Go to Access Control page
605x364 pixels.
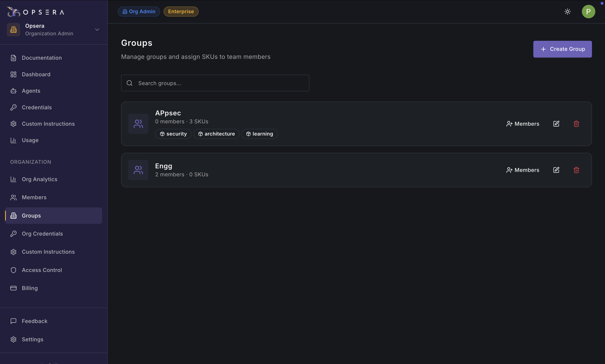click(42, 270)
